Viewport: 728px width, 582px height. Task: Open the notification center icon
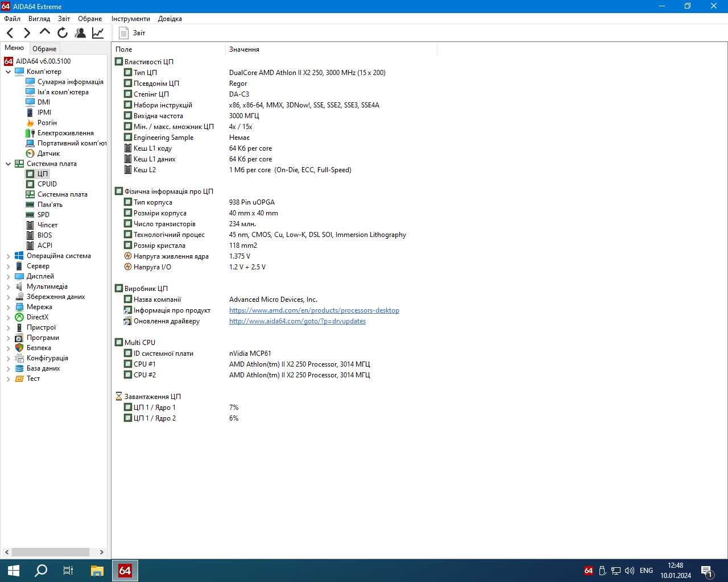707,571
